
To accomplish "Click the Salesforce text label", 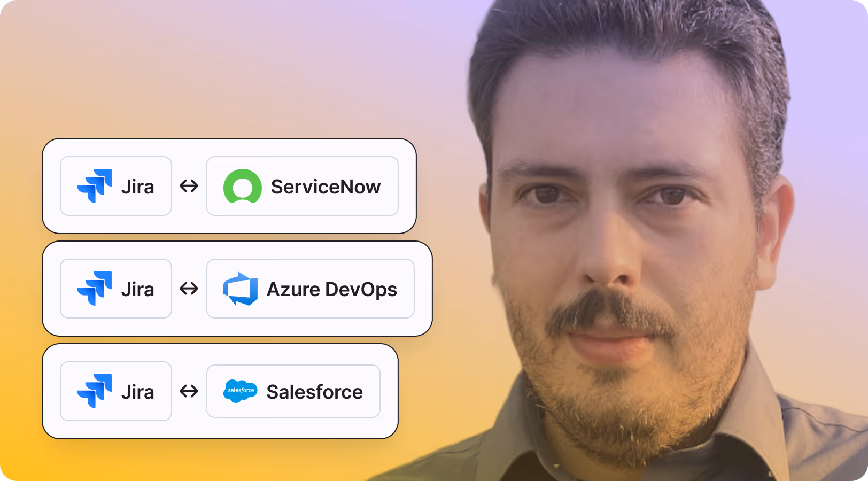I will [315, 392].
